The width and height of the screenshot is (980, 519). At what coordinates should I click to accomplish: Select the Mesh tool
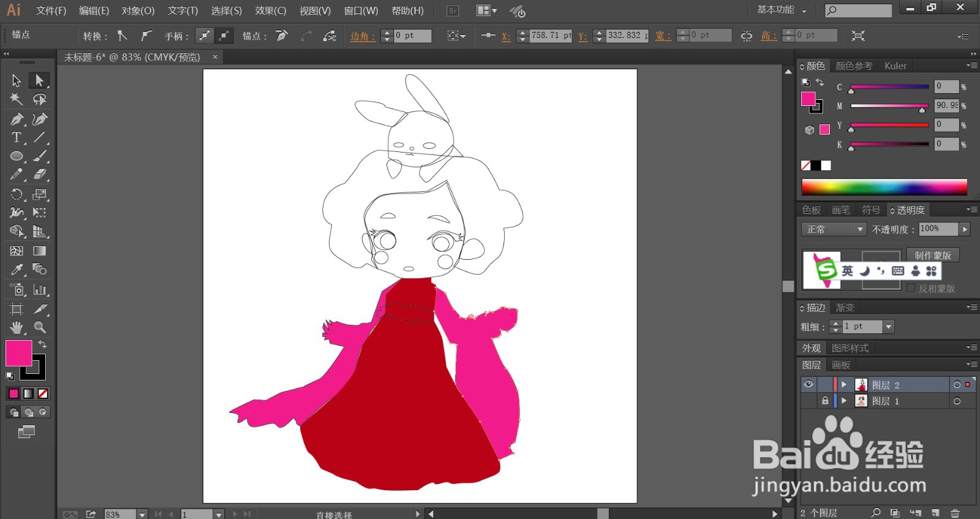pos(17,251)
